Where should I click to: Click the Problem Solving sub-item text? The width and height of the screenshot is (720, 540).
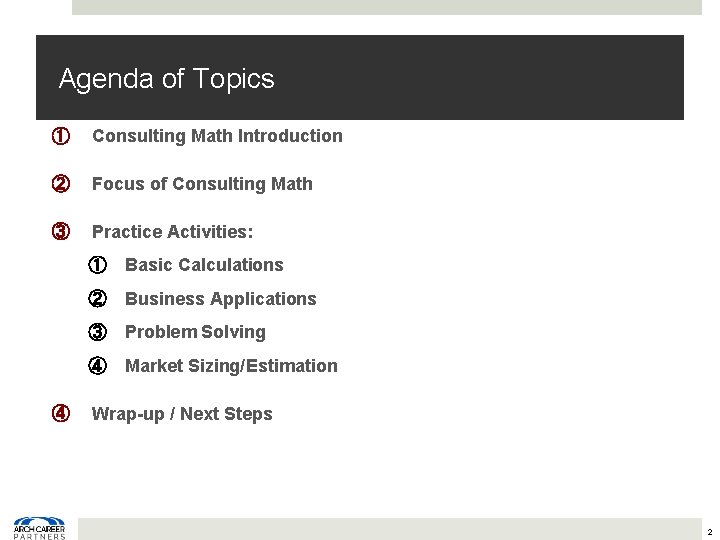pos(195,332)
